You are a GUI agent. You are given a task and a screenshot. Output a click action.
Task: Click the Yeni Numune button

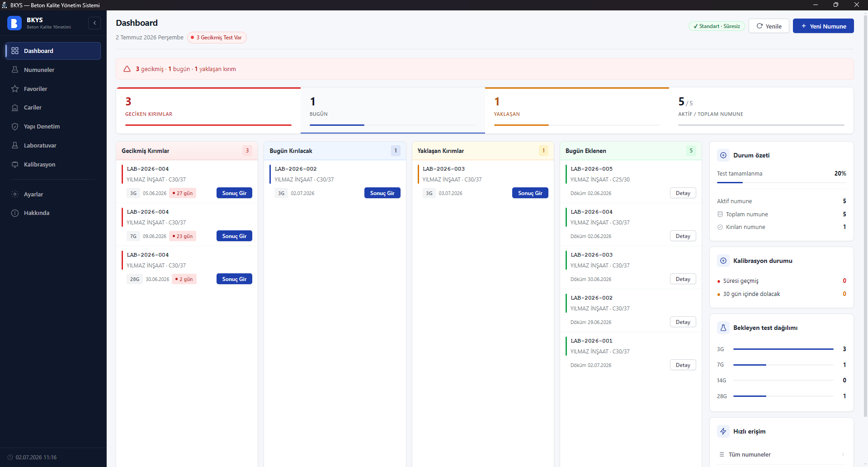[823, 26]
